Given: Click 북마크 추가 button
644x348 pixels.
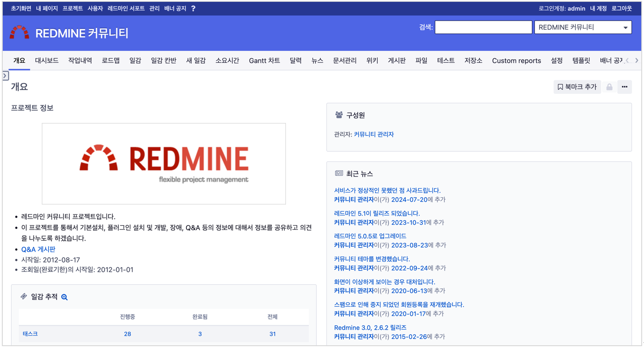Looking at the screenshot, I should pos(577,87).
